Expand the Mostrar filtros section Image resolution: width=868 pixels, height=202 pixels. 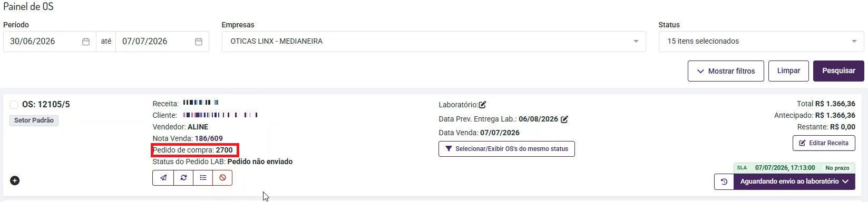click(726, 71)
